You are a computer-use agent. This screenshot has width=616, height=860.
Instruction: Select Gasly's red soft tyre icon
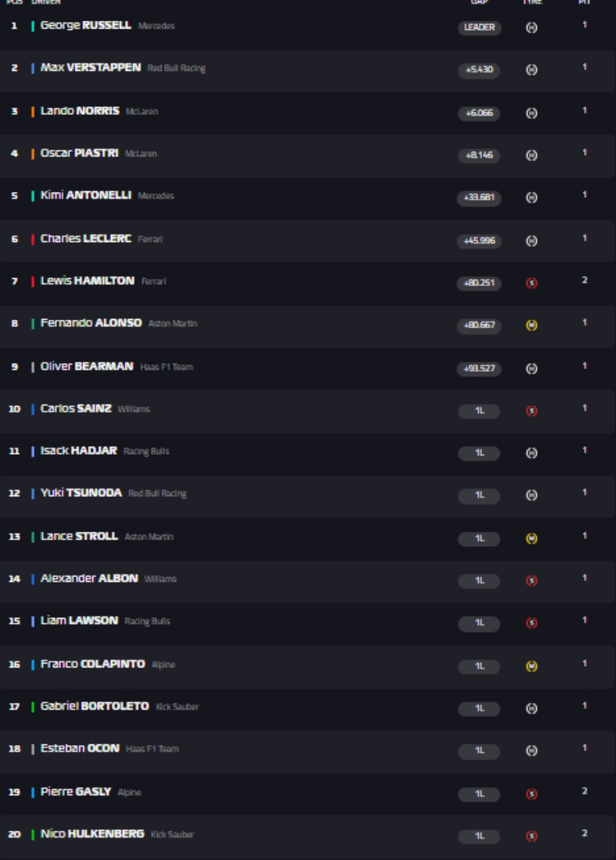pos(531,794)
